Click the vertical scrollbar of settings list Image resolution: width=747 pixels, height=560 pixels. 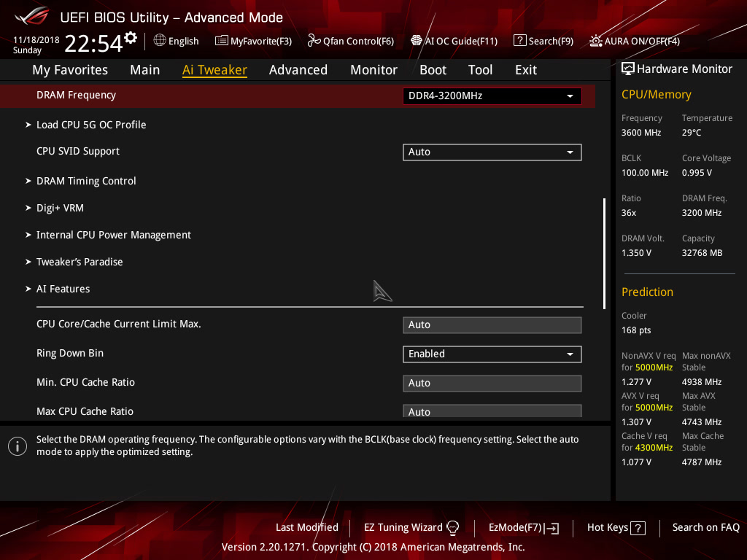click(604, 254)
